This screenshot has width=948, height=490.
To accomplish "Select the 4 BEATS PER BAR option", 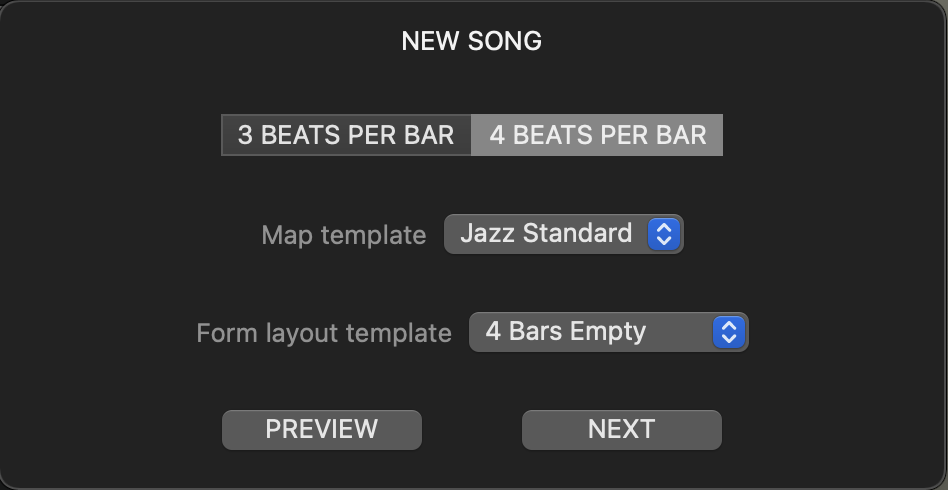I will pyautogui.click(x=597, y=135).
